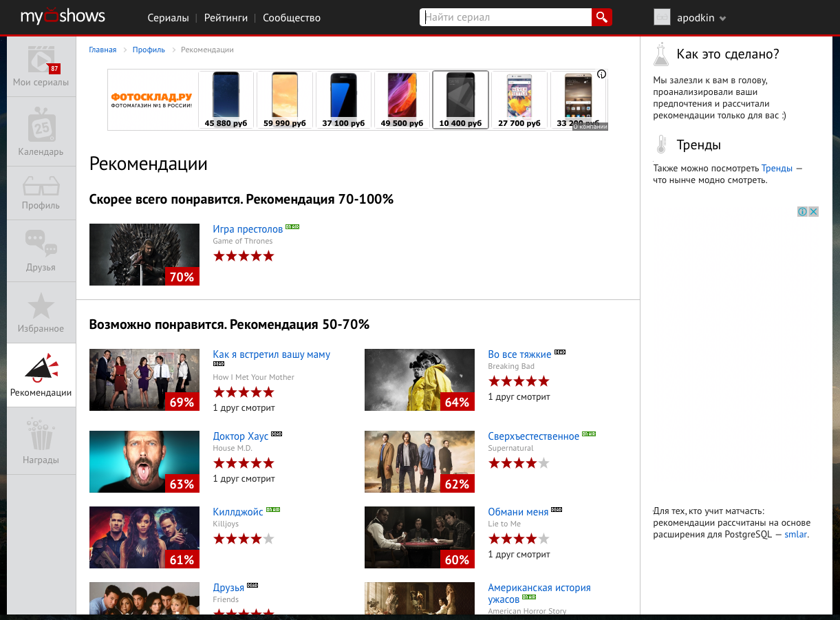This screenshot has height=620, width=840.
Task: Click Lie to Me thumbnail
Action: pos(420,537)
